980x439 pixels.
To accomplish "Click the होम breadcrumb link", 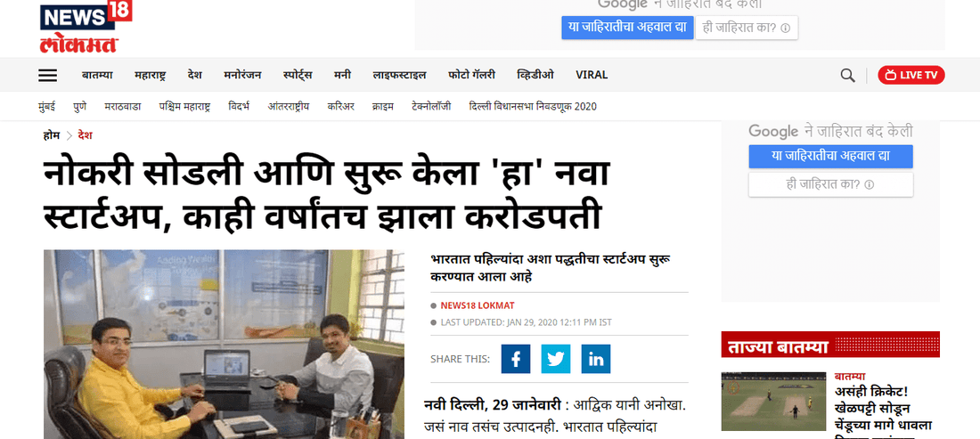I will (x=52, y=135).
